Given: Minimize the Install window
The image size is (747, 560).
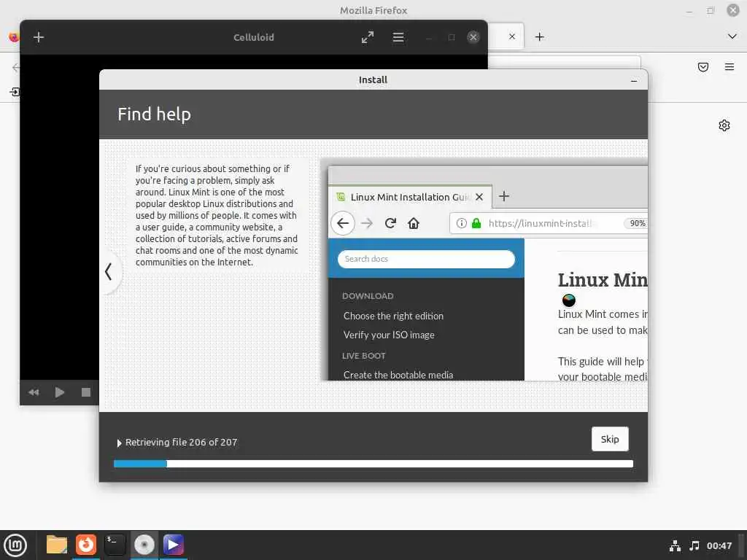Looking at the screenshot, I should tap(634, 80).
